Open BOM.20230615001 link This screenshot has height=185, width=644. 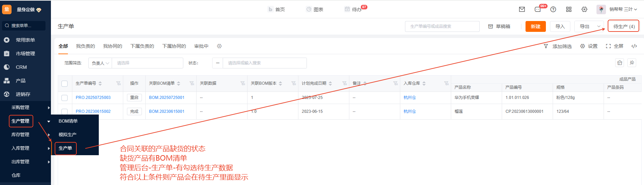click(x=167, y=111)
